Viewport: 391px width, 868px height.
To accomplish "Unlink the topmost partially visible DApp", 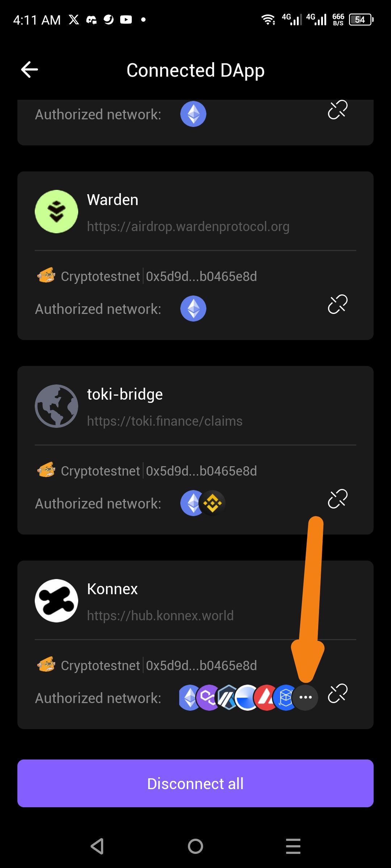I will click(x=337, y=110).
